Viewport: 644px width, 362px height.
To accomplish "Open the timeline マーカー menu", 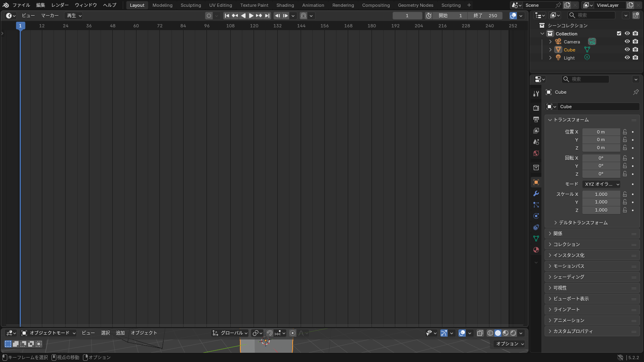I will coord(50,16).
